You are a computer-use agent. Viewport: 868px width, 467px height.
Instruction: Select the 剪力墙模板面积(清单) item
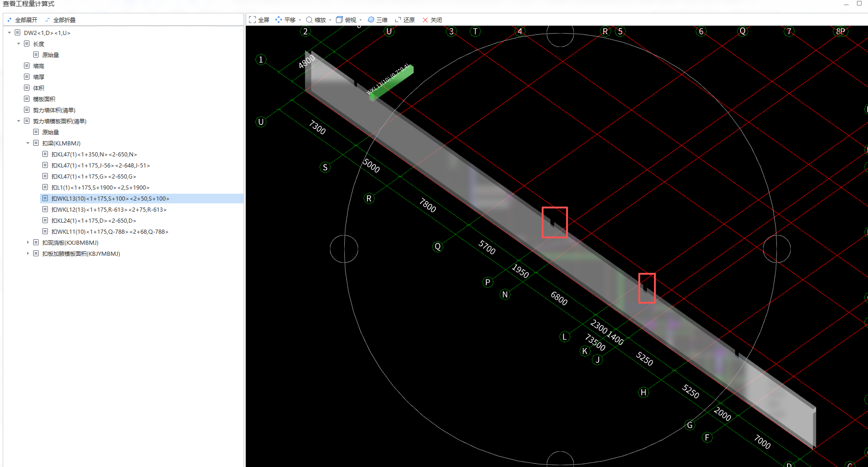click(x=60, y=121)
